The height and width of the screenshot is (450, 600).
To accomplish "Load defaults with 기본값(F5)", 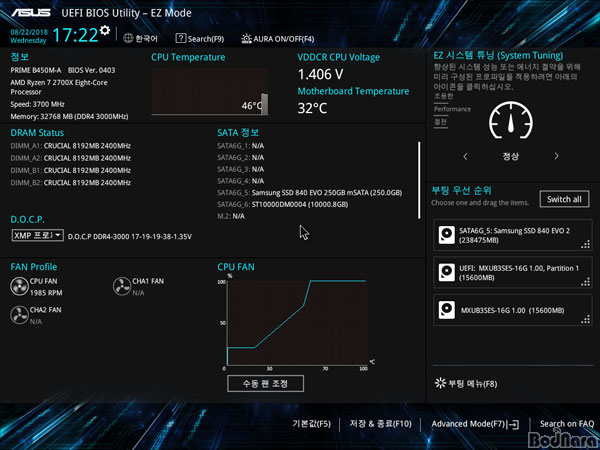I will (x=311, y=424).
